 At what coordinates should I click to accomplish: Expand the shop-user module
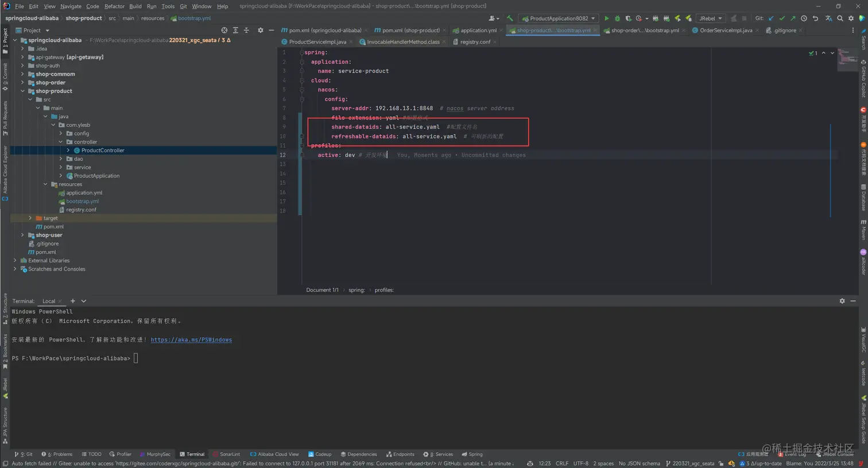(23, 235)
